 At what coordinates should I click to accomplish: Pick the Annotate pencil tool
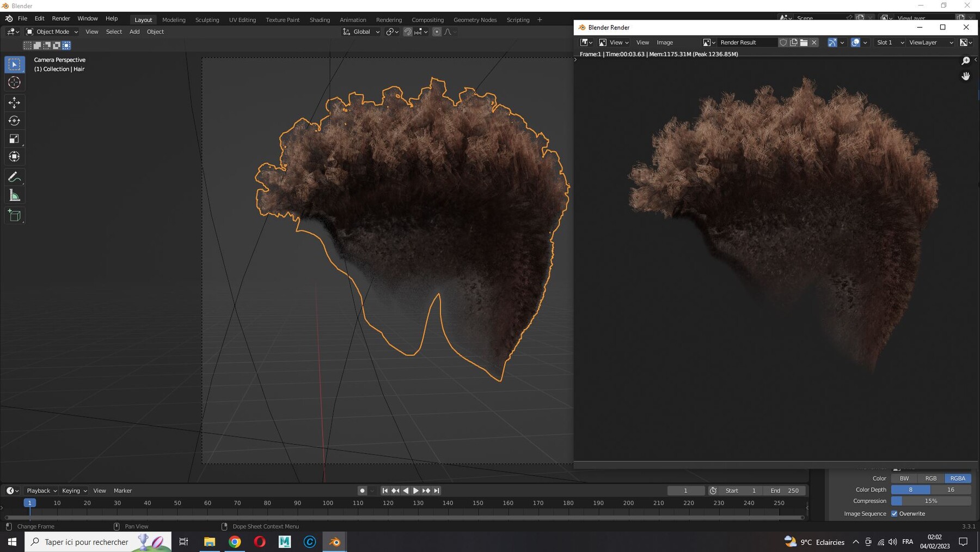click(15, 177)
